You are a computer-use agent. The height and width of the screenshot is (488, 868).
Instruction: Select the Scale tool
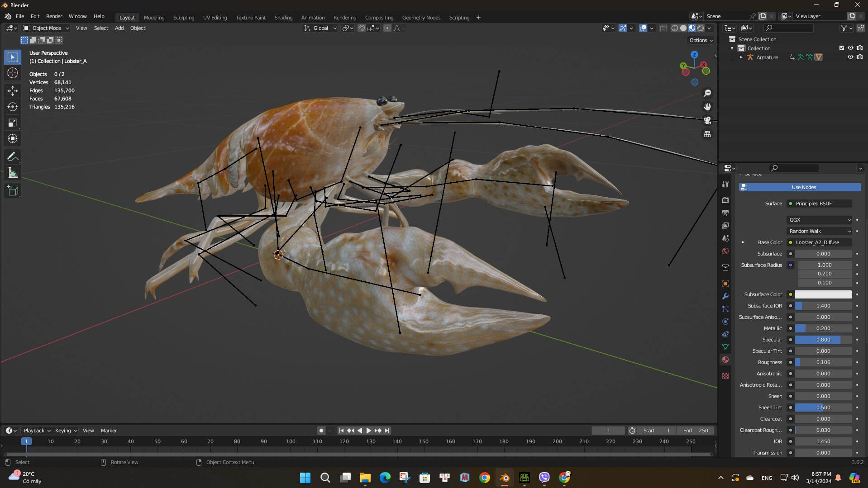coord(13,123)
